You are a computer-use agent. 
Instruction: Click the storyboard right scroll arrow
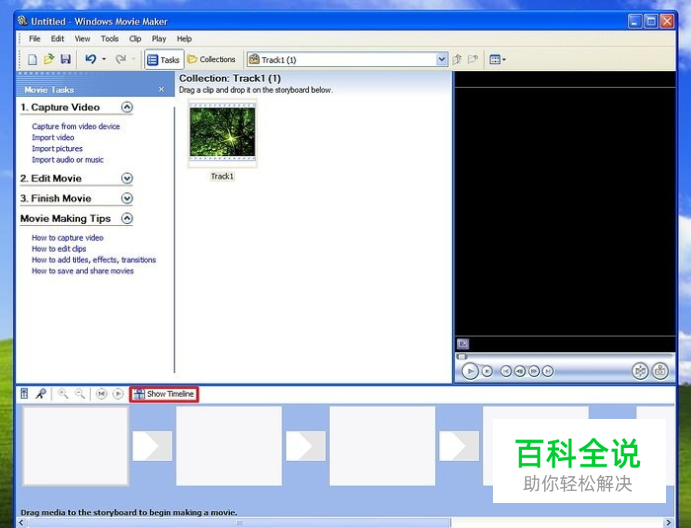coord(669,523)
